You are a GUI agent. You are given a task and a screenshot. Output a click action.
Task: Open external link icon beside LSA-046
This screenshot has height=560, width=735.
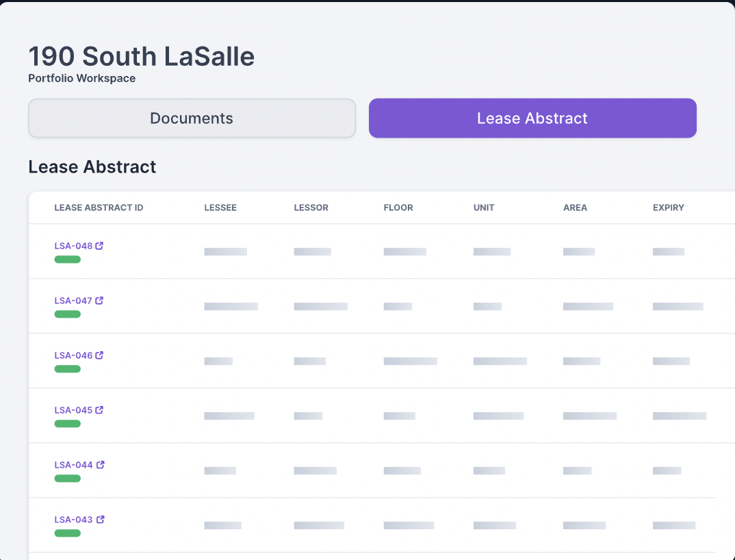click(99, 355)
